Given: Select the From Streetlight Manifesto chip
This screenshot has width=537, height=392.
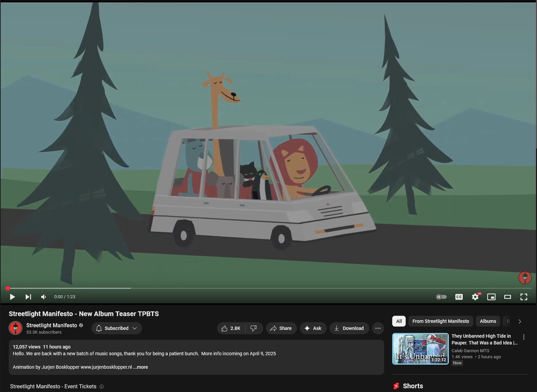Looking at the screenshot, I should click(441, 321).
